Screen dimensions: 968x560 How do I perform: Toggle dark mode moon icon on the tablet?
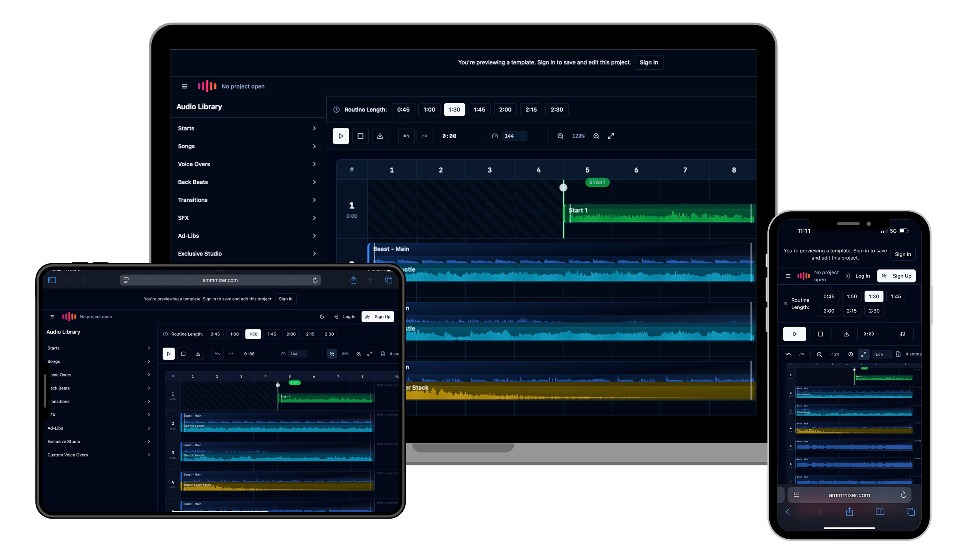click(x=322, y=317)
